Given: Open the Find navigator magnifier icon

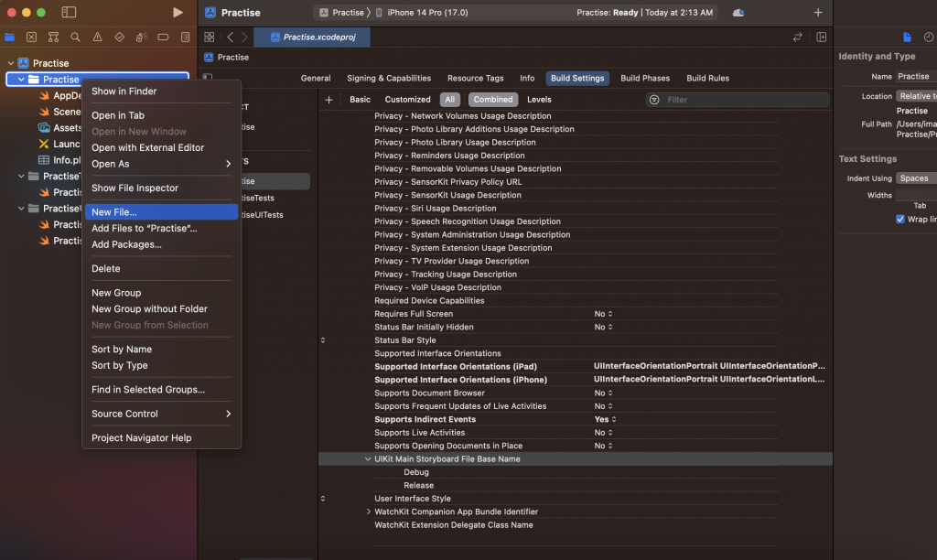Looking at the screenshot, I should pyautogui.click(x=75, y=37).
